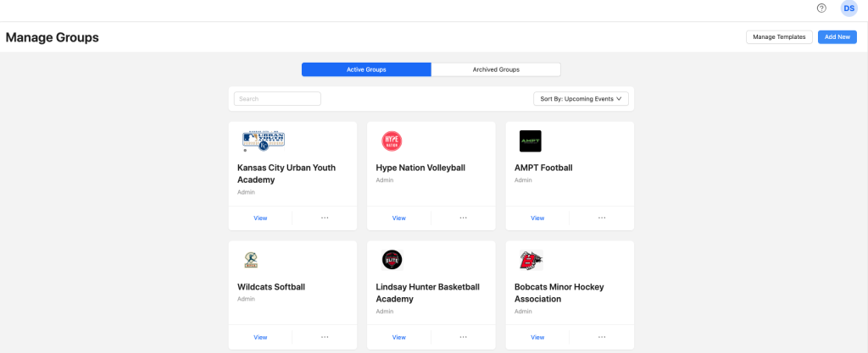
Task: View the Lindsay Hunter Basketball Academy group
Action: 398,337
